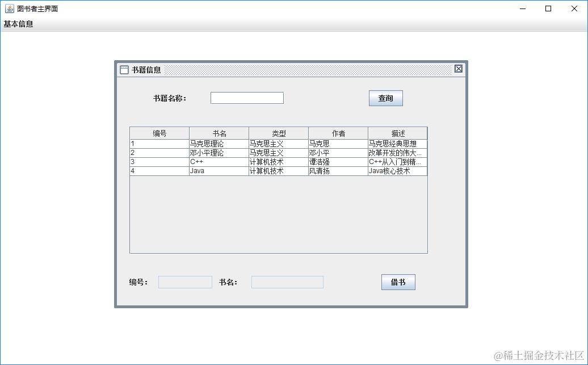The width and height of the screenshot is (588, 365).
Task: Click the 书籍名称 search input field
Action: pos(247,98)
